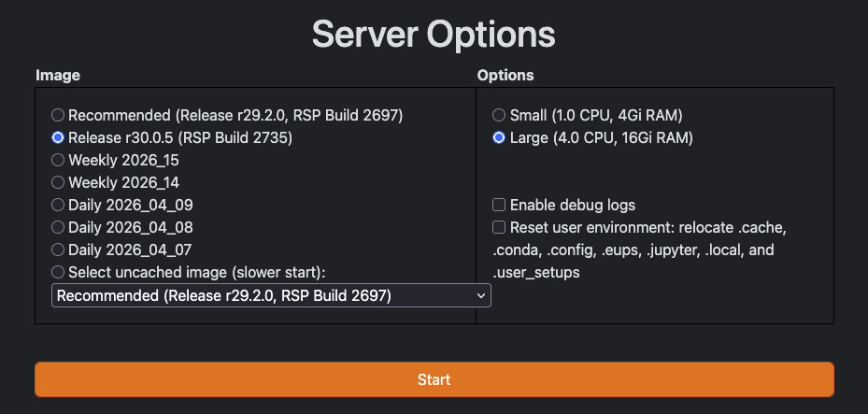Choose the Small 1.0 CPU server size
The width and height of the screenshot is (868, 414).
click(499, 115)
